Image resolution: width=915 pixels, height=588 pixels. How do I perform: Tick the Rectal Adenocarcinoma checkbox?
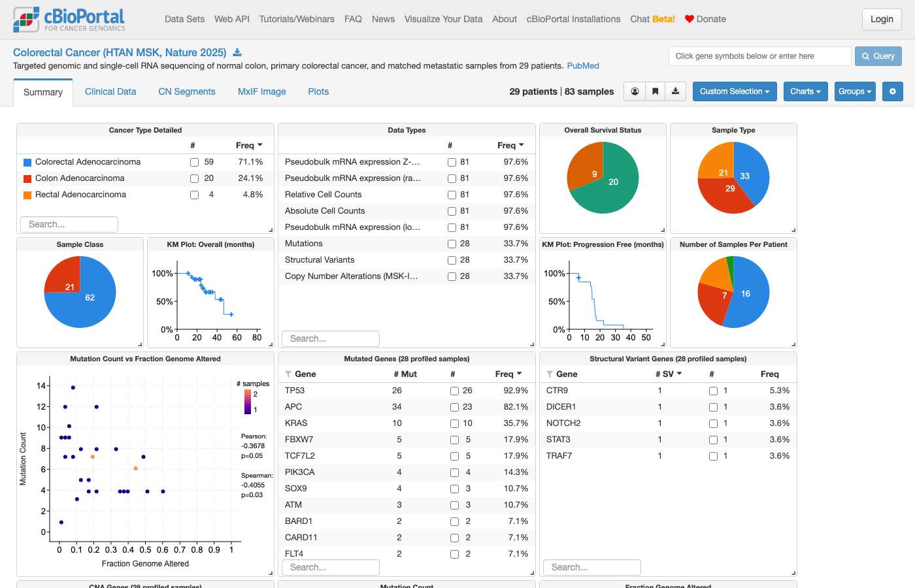click(x=194, y=195)
